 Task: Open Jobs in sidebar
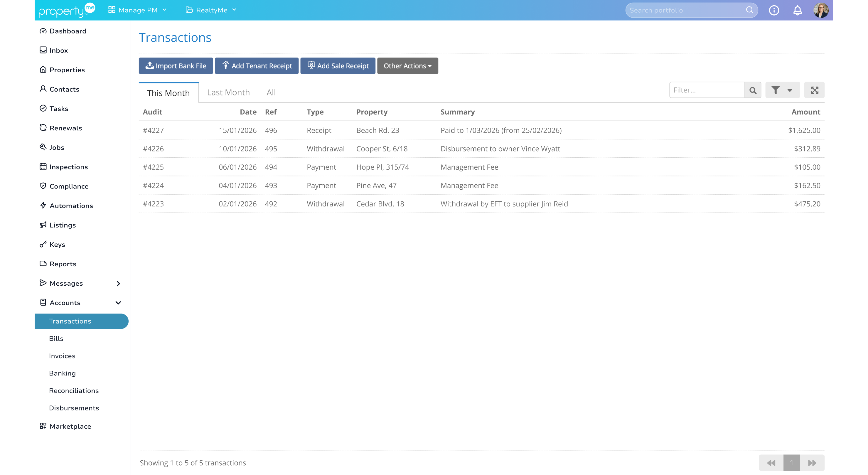[x=52, y=147]
